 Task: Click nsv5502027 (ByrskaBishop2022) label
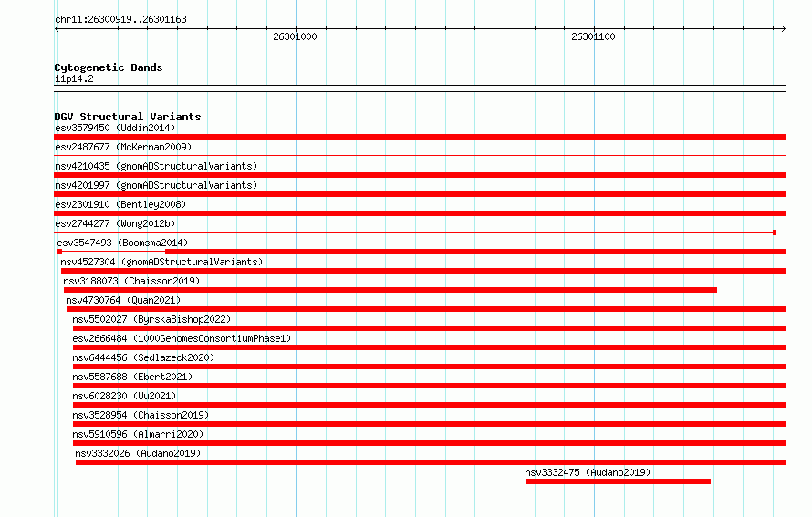click(151, 319)
